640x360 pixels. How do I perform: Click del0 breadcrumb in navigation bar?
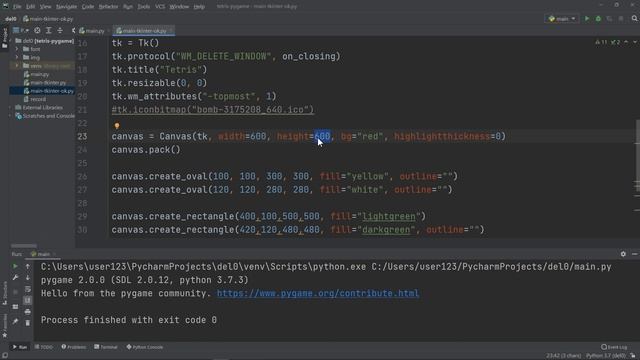[11, 19]
